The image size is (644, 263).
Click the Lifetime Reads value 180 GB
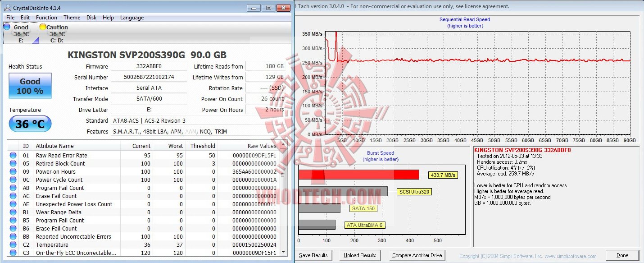pos(266,66)
